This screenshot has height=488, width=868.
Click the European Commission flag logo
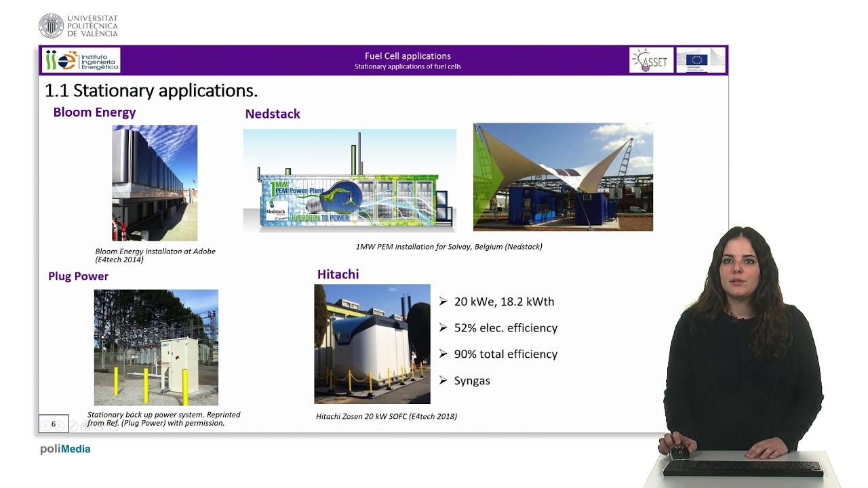[701, 60]
